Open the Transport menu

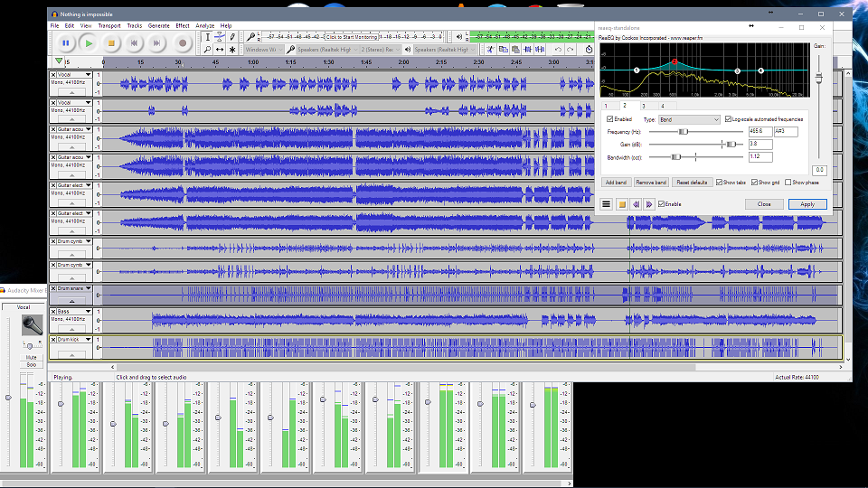[x=109, y=25]
